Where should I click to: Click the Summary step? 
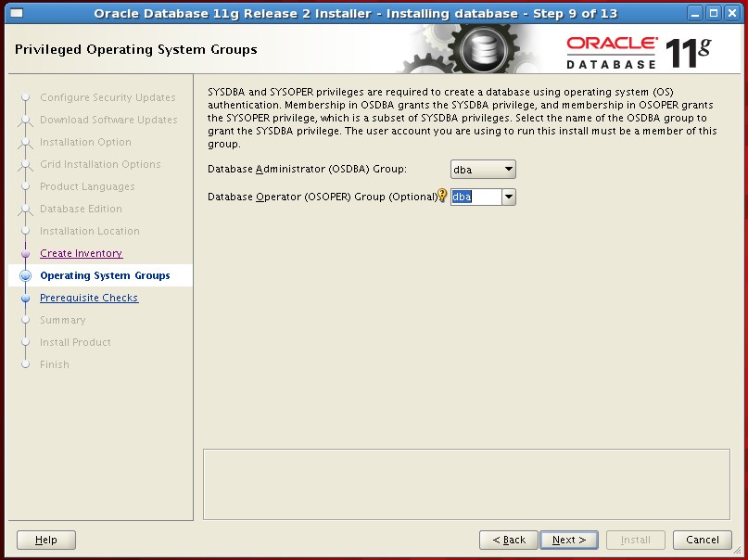(62, 320)
